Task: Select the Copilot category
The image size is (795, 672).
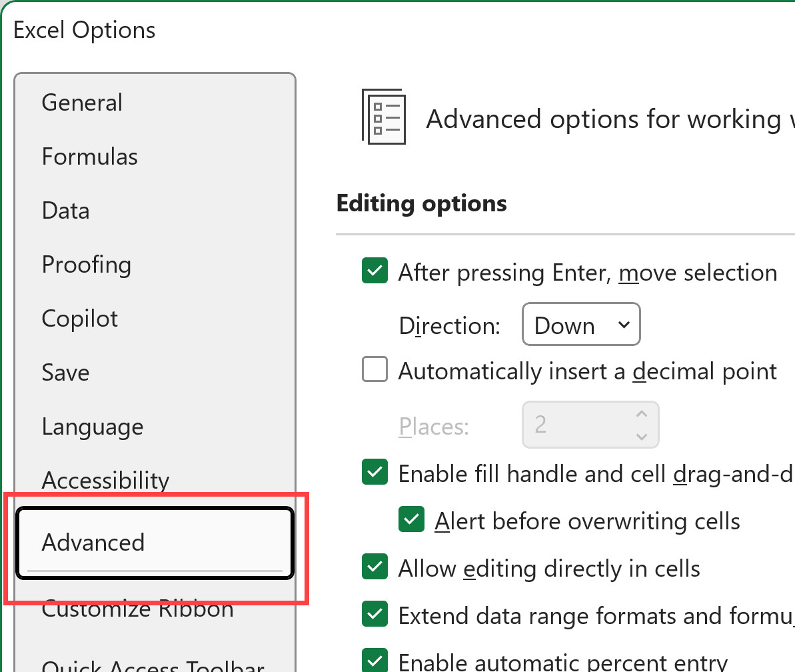Action: tap(79, 318)
